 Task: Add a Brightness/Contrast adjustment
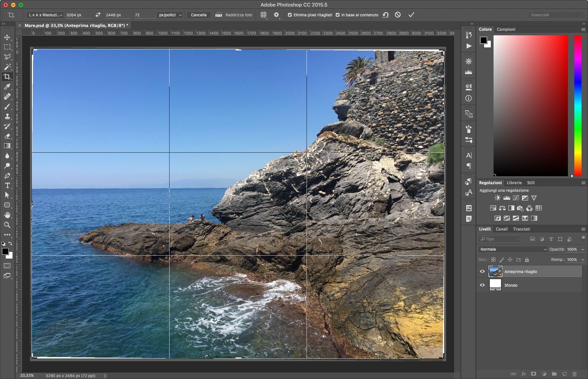(497, 198)
